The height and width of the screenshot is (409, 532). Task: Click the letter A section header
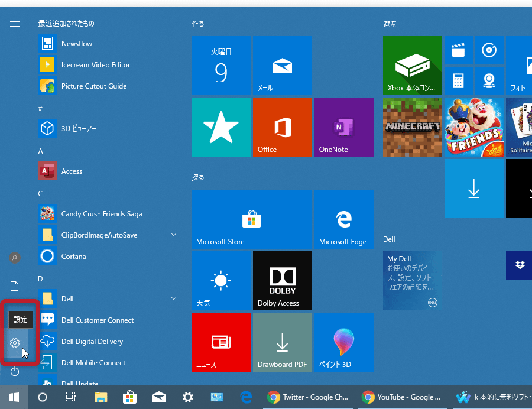[x=41, y=151]
